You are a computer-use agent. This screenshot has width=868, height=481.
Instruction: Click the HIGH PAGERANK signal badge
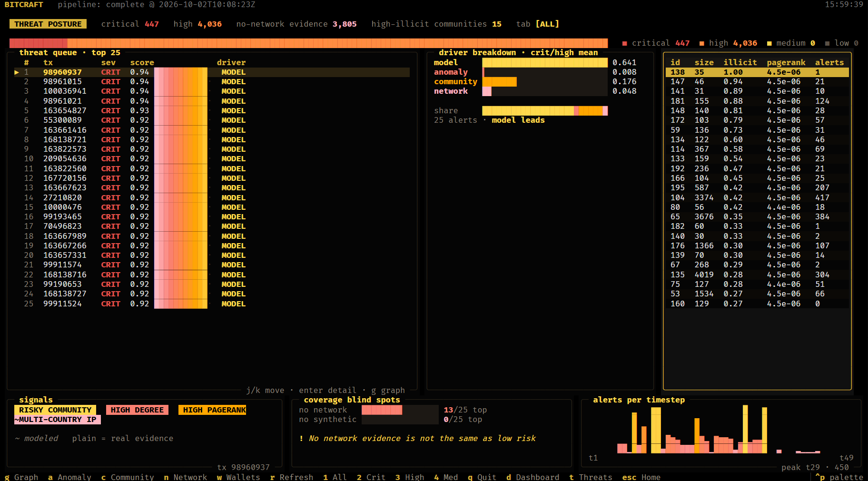click(x=212, y=410)
